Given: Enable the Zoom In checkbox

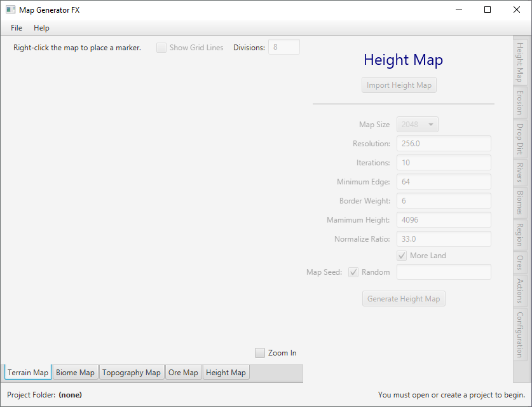Looking at the screenshot, I should click(260, 353).
